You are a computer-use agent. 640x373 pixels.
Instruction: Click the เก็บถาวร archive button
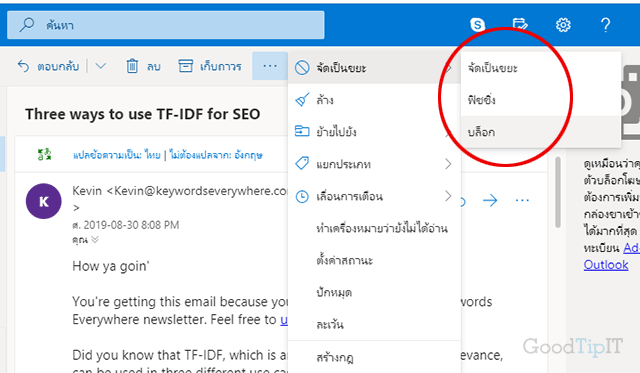coord(210,66)
